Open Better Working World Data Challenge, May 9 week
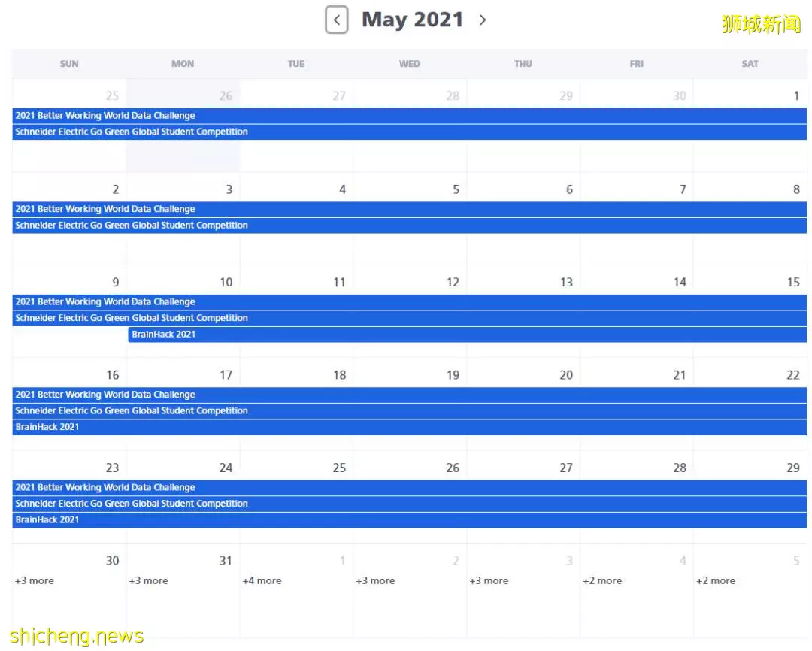 click(409, 301)
